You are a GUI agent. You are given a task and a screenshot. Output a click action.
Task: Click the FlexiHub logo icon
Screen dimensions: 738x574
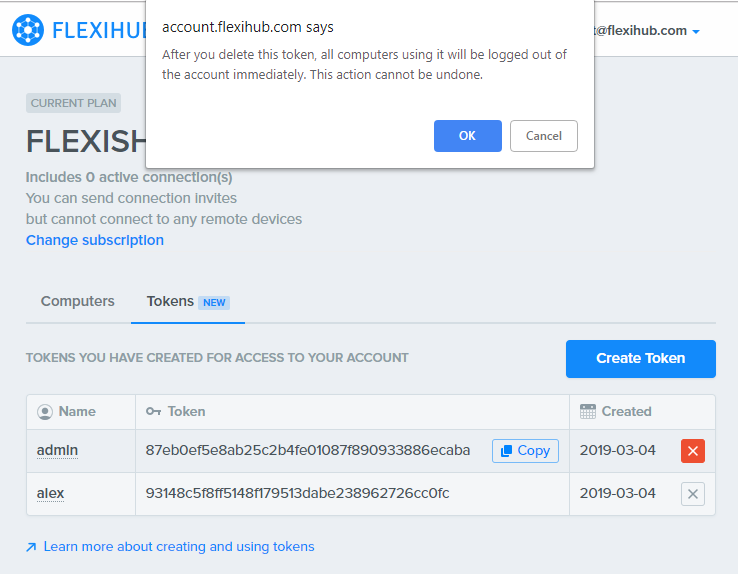(28, 30)
